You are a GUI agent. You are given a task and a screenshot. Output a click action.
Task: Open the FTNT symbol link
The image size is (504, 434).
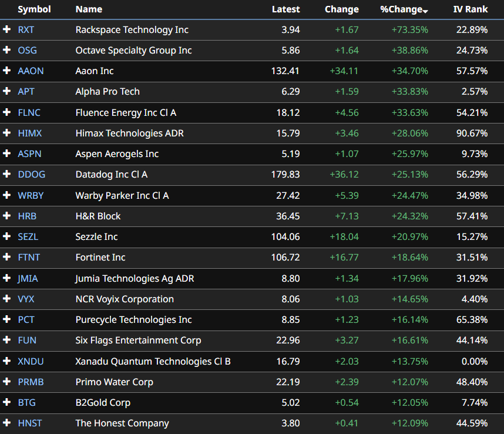pyautogui.click(x=29, y=258)
